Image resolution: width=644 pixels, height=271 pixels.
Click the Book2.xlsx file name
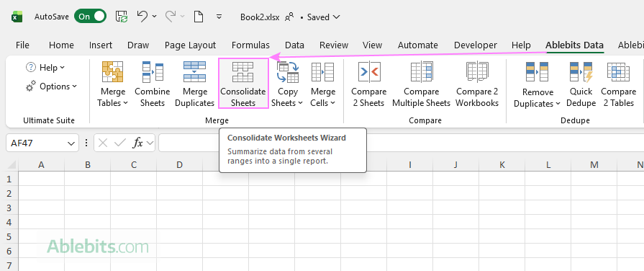260,17
